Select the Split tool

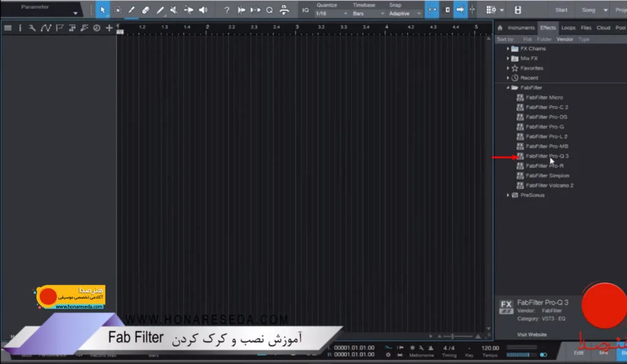pos(131,10)
